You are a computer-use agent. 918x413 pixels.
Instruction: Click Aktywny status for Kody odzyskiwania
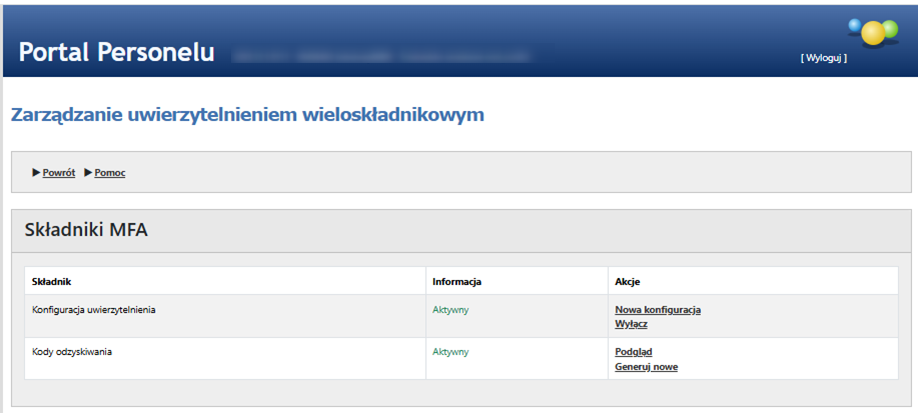pos(450,352)
